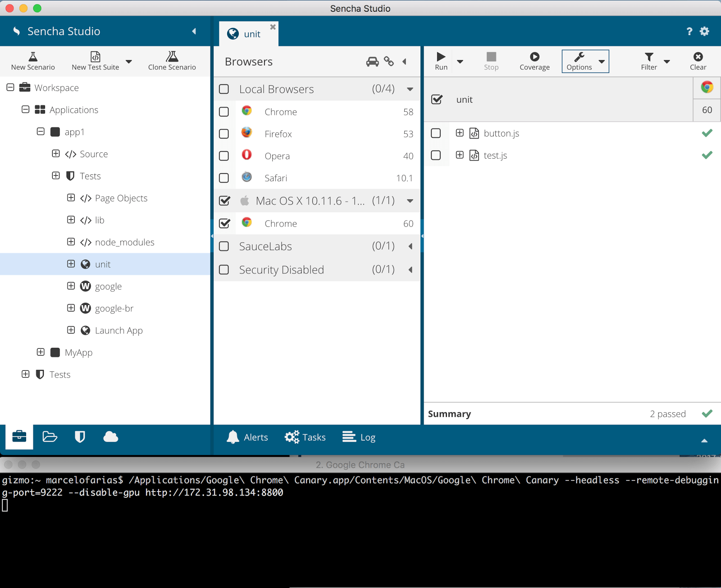Click the Tests shield icon under app1

click(70, 176)
